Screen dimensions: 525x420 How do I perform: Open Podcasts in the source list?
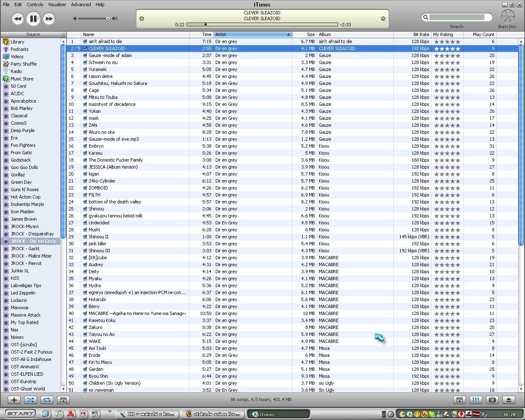[x=19, y=49]
